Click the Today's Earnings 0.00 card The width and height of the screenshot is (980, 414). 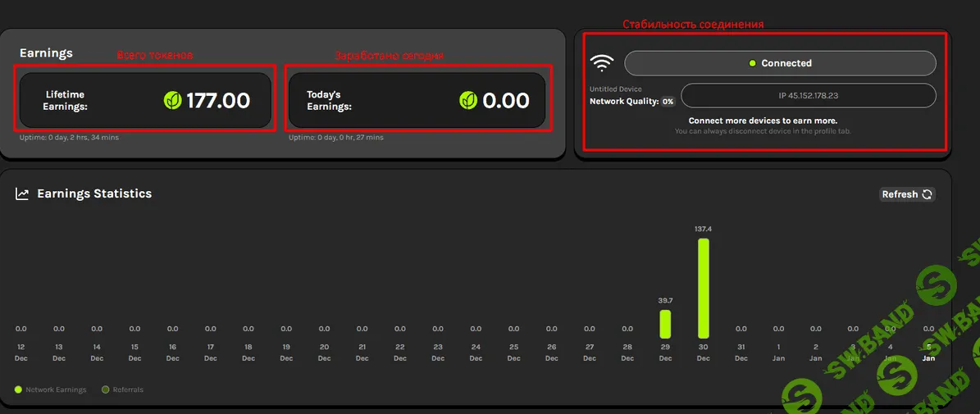tap(415, 100)
